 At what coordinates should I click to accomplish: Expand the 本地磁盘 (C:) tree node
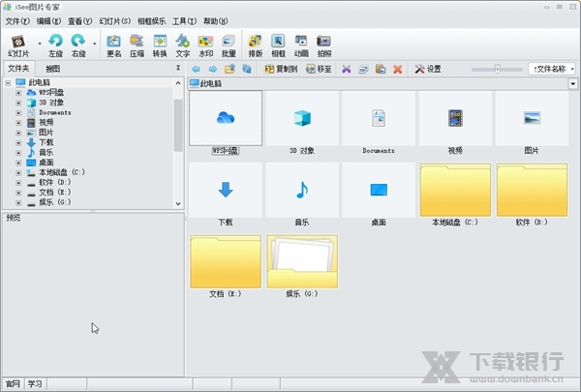tap(18, 172)
